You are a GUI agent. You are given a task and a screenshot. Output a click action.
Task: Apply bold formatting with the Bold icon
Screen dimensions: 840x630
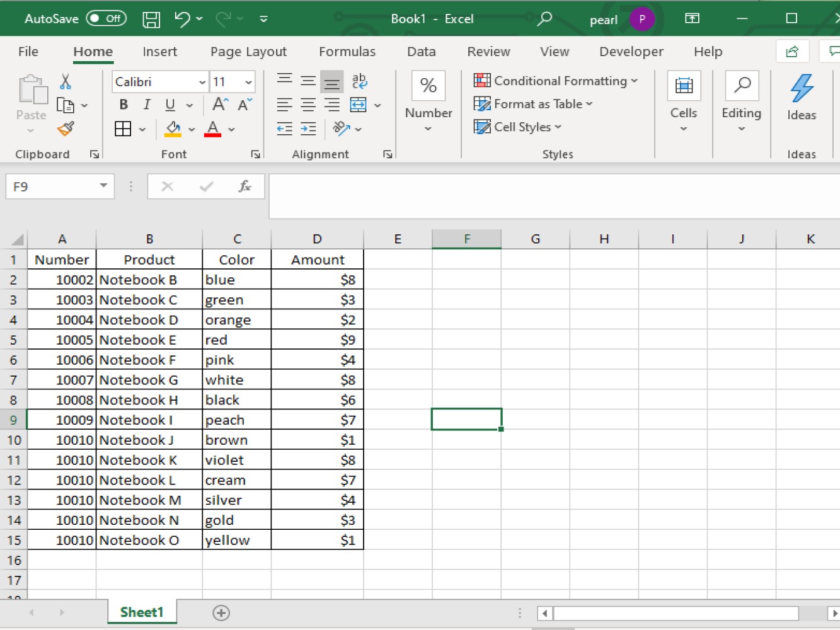pos(124,105)
